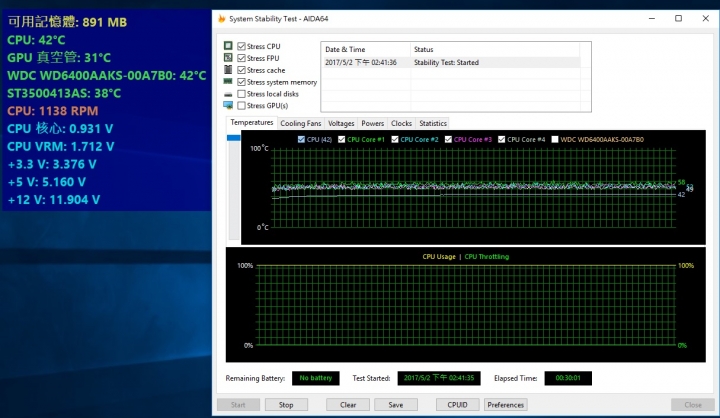
Task: Click the CPU Usage legend label
Action: coord(439,257)
